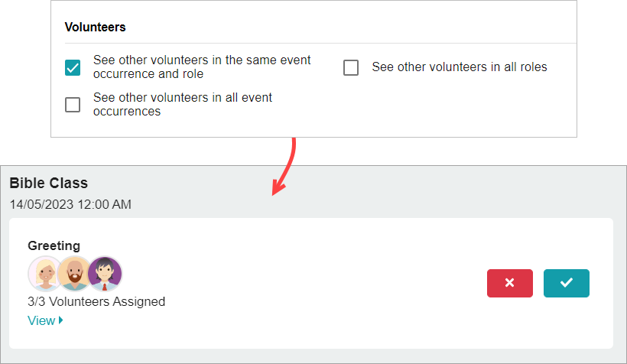627x364 pixels.
Task: Select the Greeting role heading
Action: tap(54, 245)
